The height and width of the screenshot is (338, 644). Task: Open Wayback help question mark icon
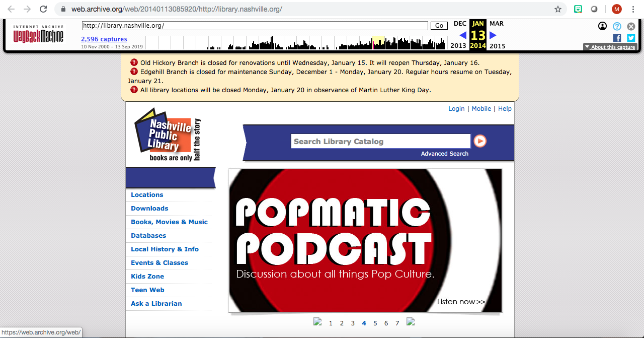[x=617, y=26]
